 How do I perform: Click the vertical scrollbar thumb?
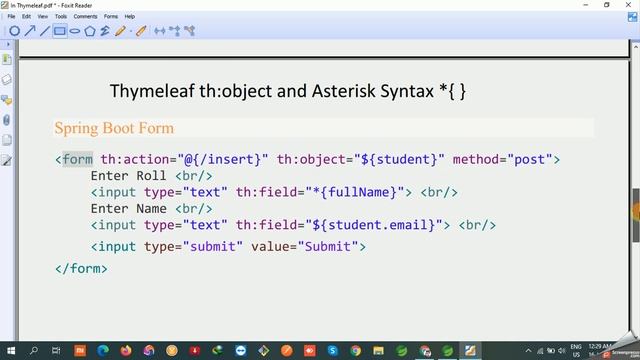tap(636, 215)
